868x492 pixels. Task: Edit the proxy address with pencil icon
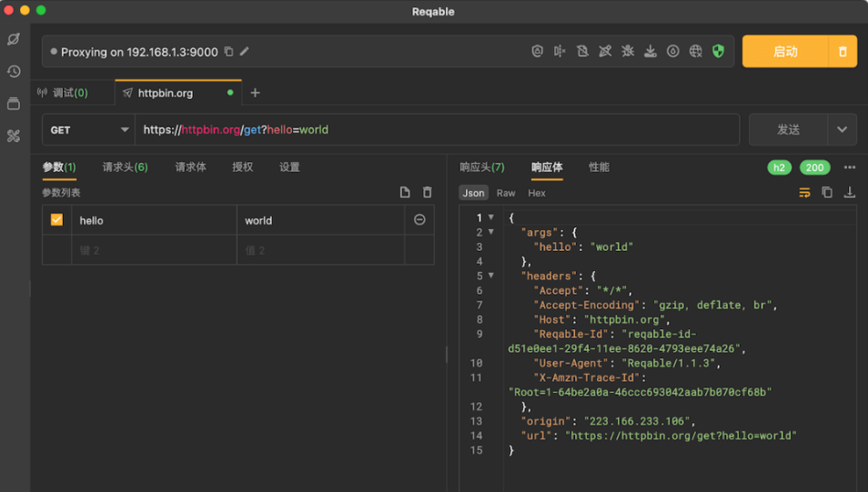pos(244,52)
